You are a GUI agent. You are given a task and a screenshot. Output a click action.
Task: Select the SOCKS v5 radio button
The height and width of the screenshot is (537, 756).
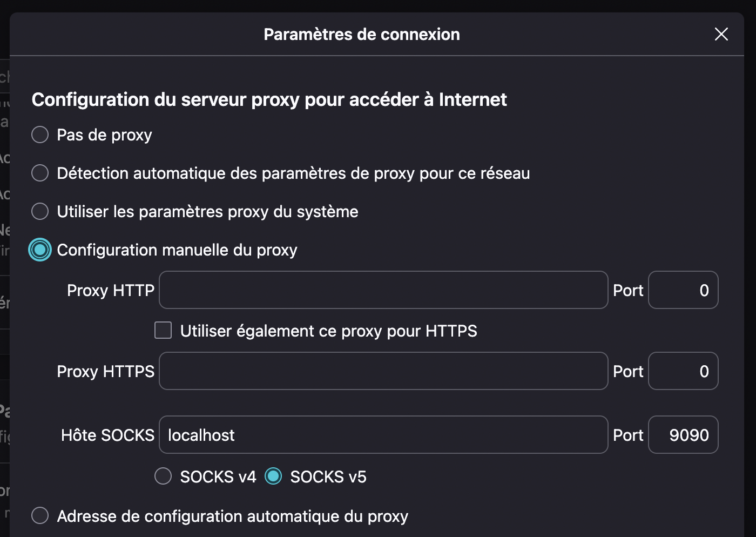pyautogui.click(x=273, y=476)
